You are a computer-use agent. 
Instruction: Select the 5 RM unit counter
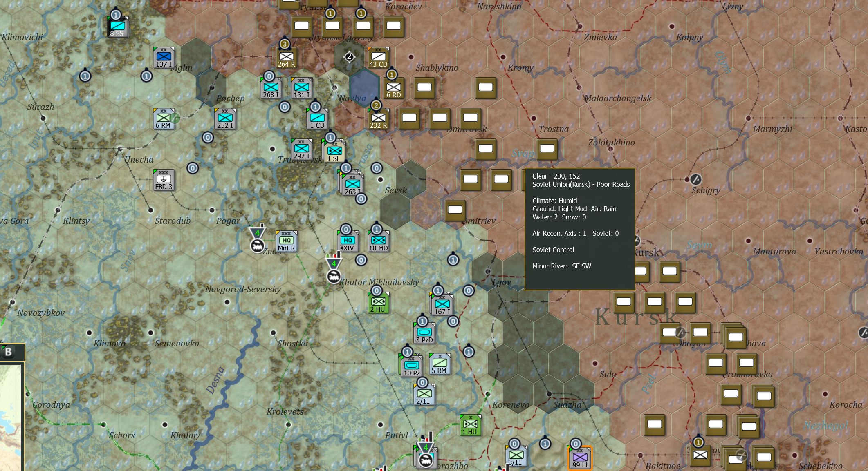(440, 364)
